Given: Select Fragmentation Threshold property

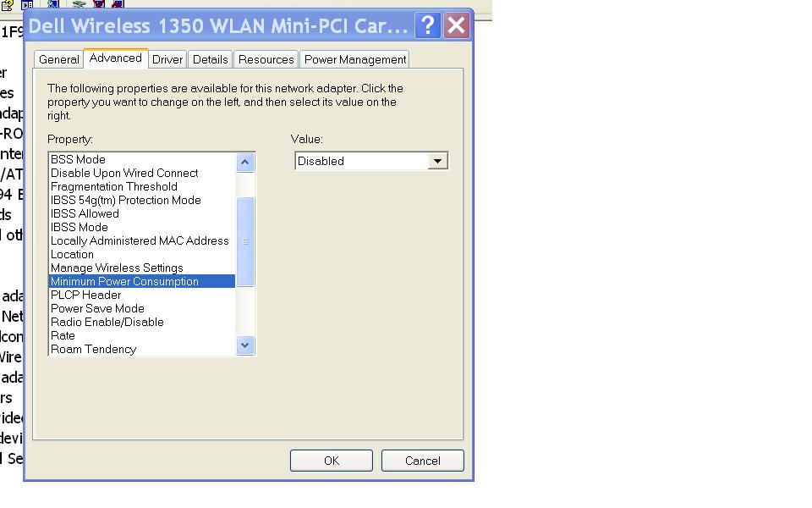Looking at the screenshot, I should [142, 186].
